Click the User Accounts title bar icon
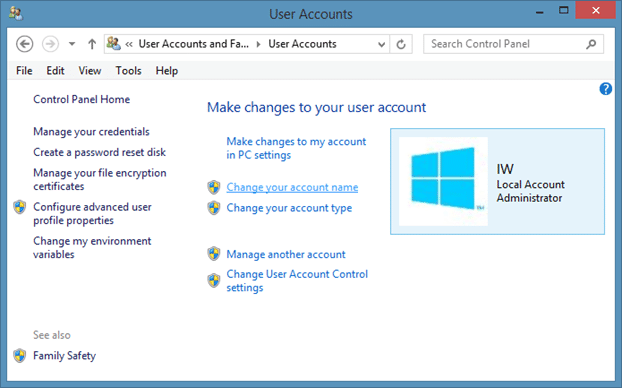The image size is (622, 388). click(x=16, y=14)
